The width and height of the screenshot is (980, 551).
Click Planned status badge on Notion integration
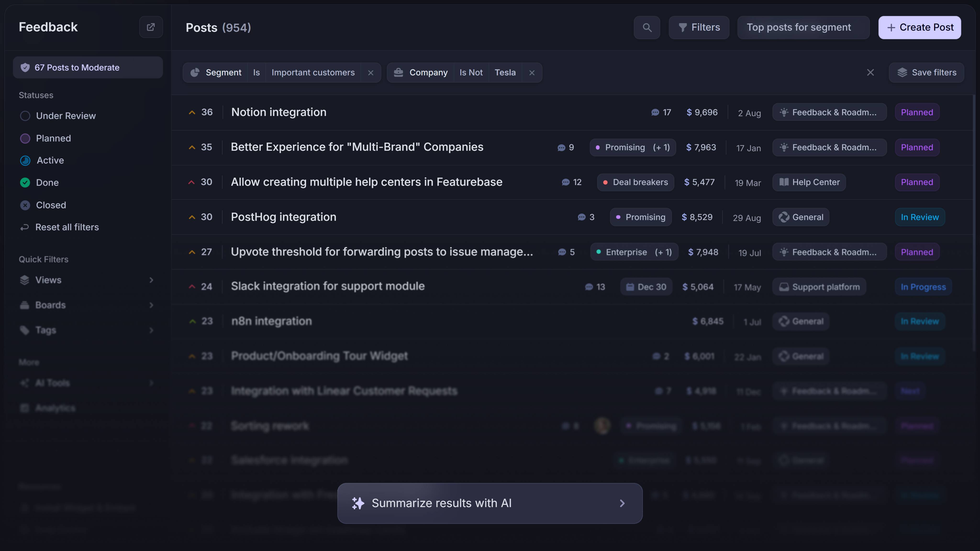[x=916, y=112]
